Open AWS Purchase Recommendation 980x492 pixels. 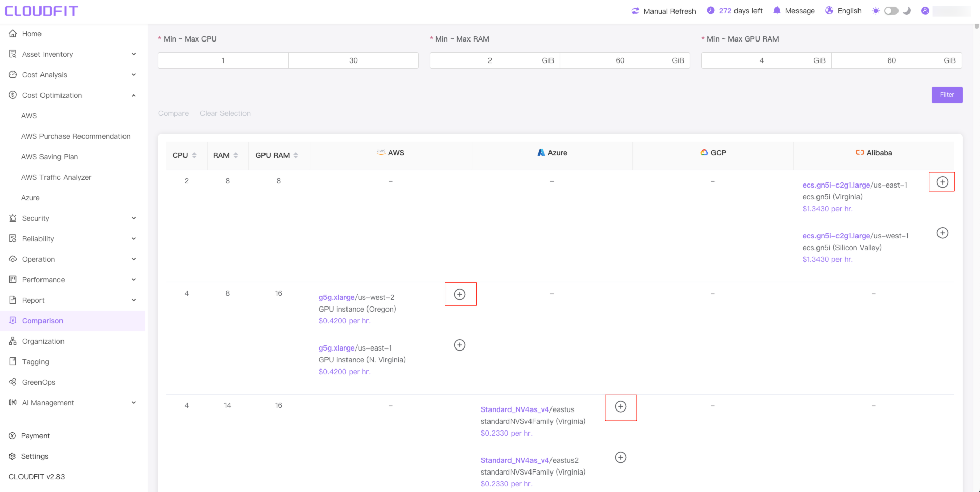[x=76, y=136]
